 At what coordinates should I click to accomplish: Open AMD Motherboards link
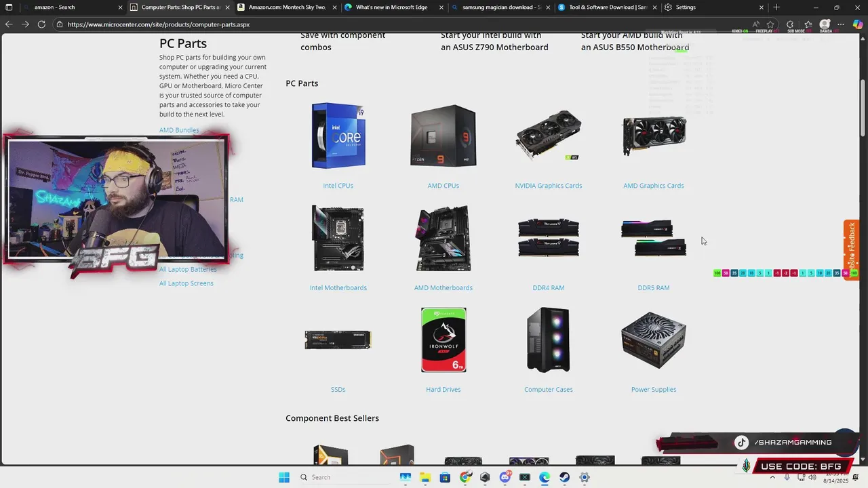coord(443,288)
